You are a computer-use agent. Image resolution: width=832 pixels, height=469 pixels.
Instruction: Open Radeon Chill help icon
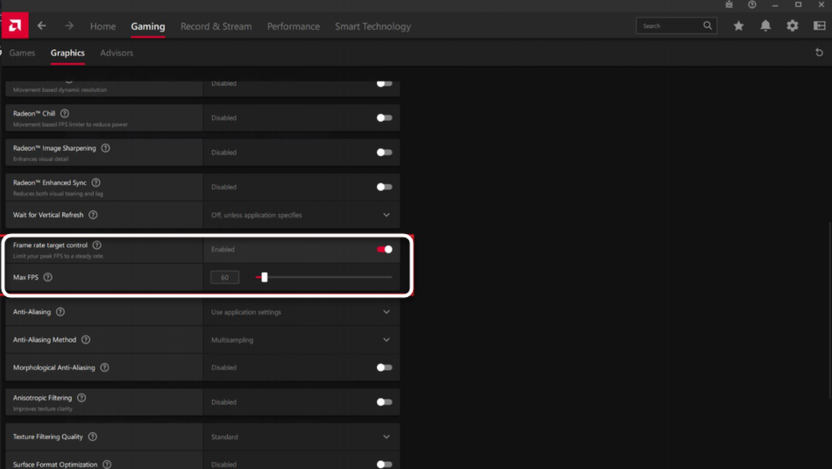(65, 114)
